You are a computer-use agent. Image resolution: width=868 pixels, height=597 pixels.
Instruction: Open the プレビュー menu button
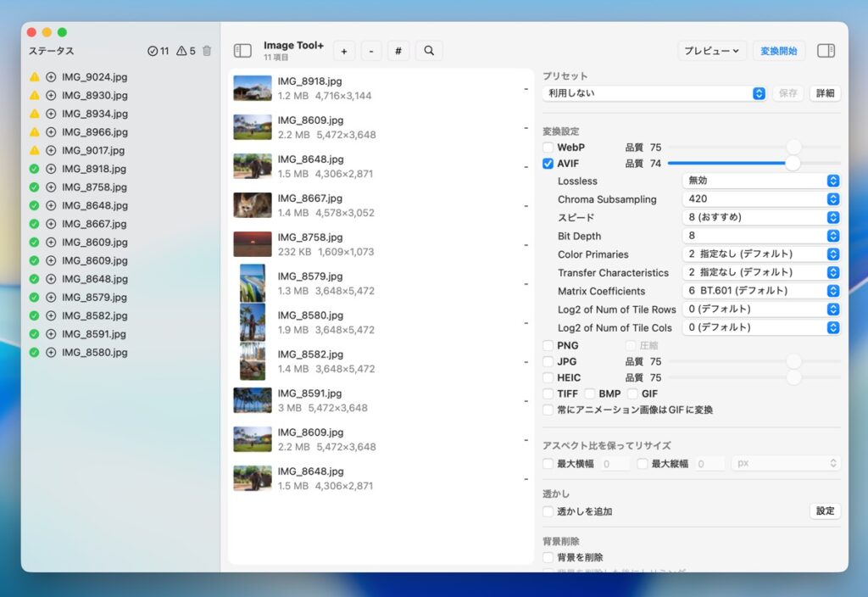(x=712, y=51)
